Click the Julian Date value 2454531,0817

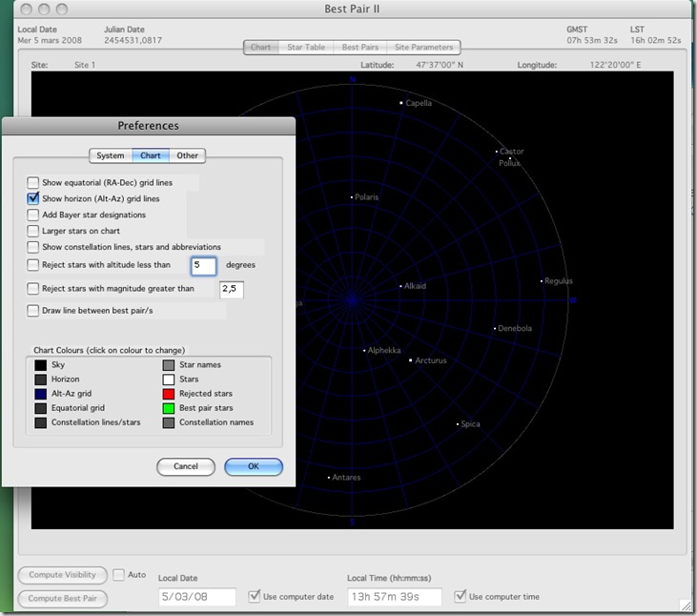[x=133, y=40]
